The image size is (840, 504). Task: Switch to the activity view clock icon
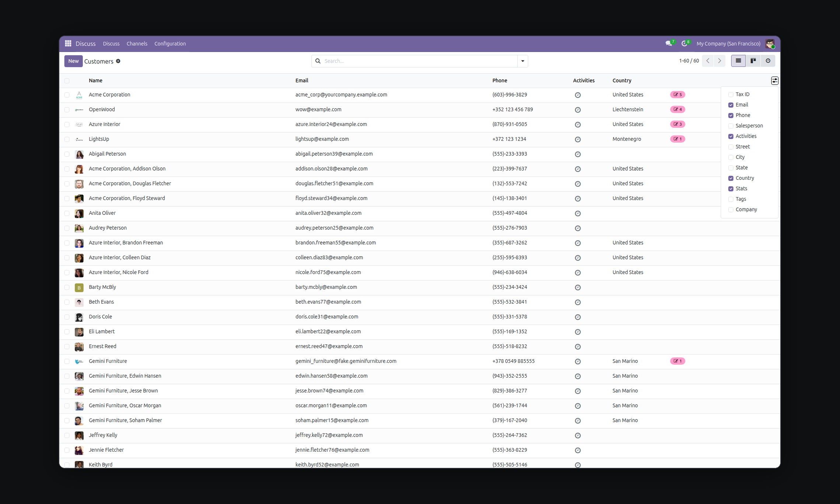point(768,61)
